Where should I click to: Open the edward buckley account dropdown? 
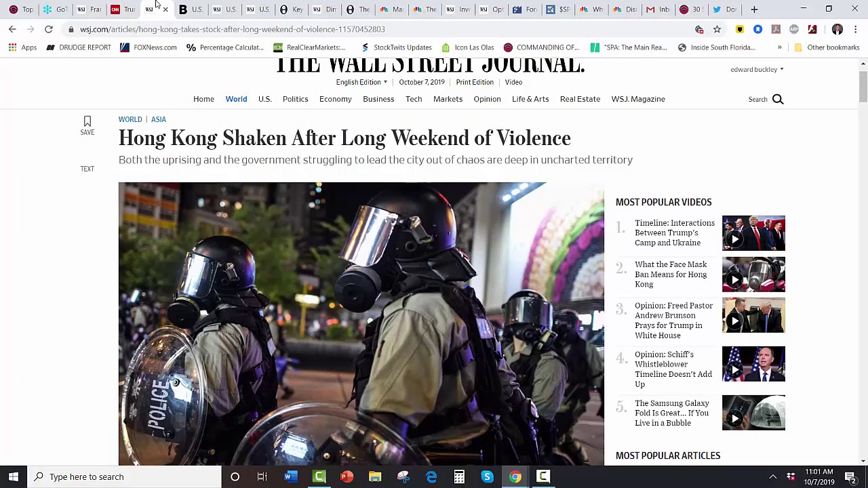coord(757,69)
